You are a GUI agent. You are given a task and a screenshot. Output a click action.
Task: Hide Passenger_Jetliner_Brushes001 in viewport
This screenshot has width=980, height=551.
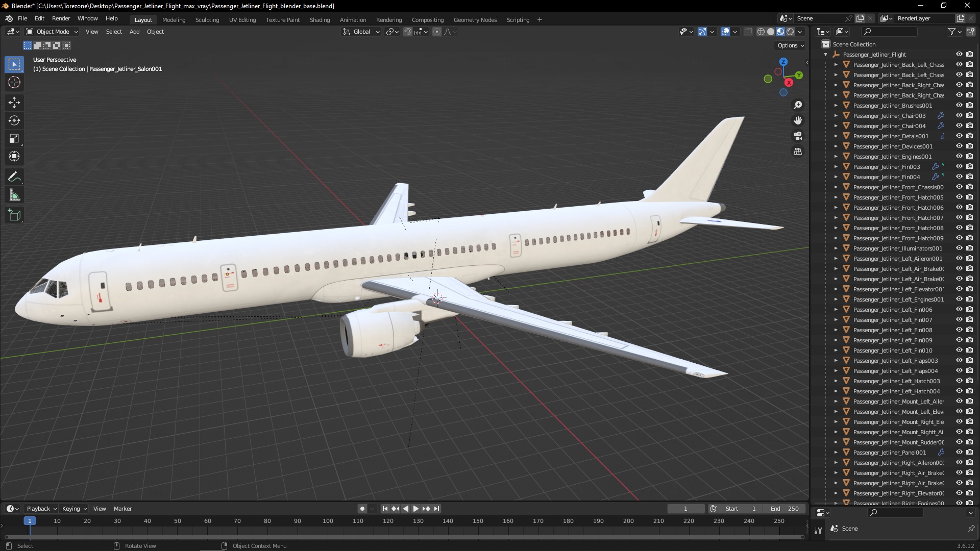click(959, 106)
